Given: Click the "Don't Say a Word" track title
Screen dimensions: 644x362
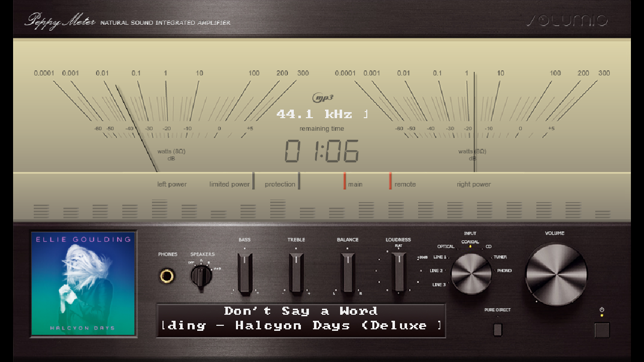Looking at the screenshot, I should click(x=301, y=311).
